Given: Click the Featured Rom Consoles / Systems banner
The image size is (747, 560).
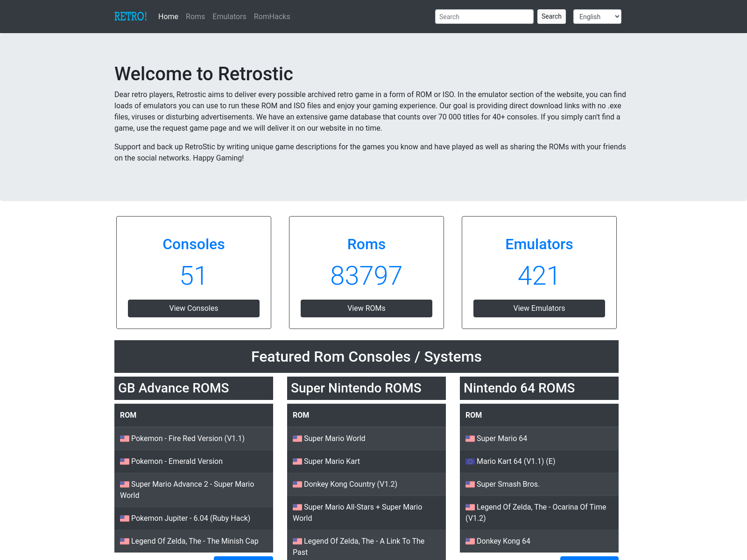Looking at the screenshot, I should point(366,357).
